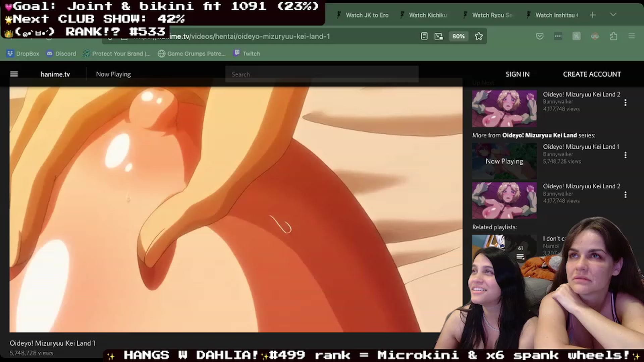Bookmark this page with the star icon
Image resolution: width=644 pixels, height=362 pixels.
pos(479,36)
